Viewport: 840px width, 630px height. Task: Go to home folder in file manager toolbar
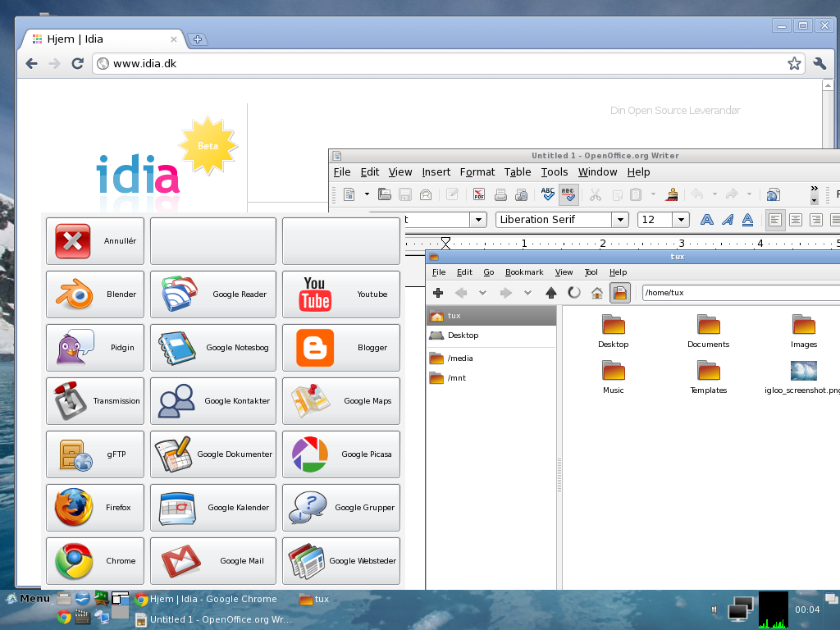pyautogui.click(x=597, y=293)
